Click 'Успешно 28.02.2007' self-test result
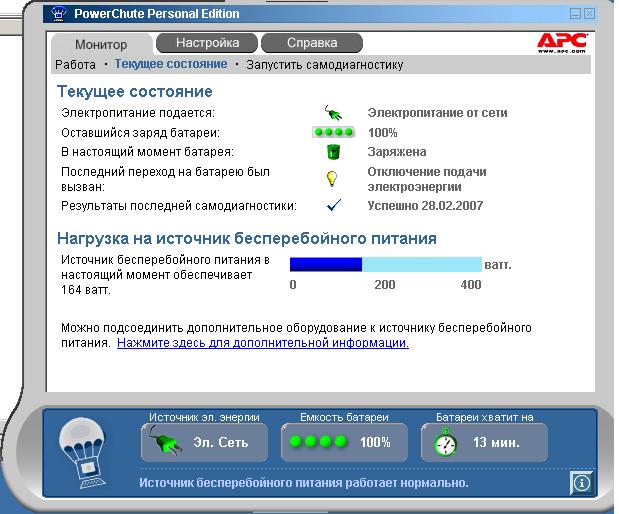The height and width of the screenshot is (514, 619). pyautogui.click(x=425, y=205)
